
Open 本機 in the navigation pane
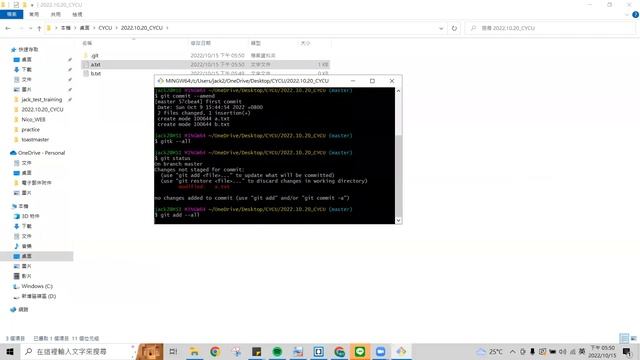(23, 206)
